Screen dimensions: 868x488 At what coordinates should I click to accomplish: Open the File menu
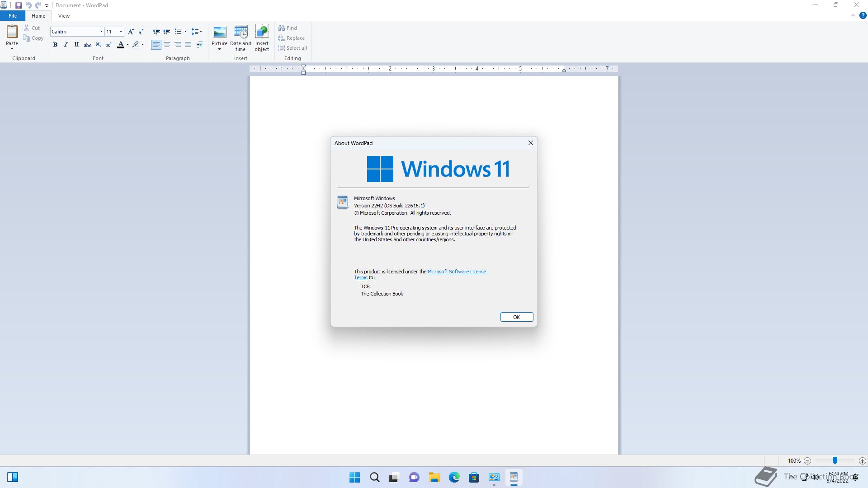13,16
